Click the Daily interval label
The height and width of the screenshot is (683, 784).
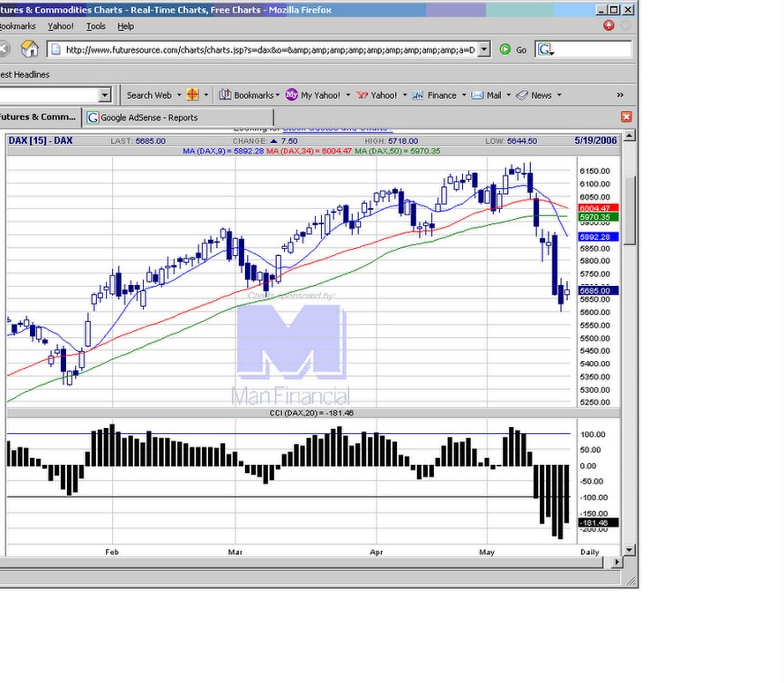click(589, 552)
